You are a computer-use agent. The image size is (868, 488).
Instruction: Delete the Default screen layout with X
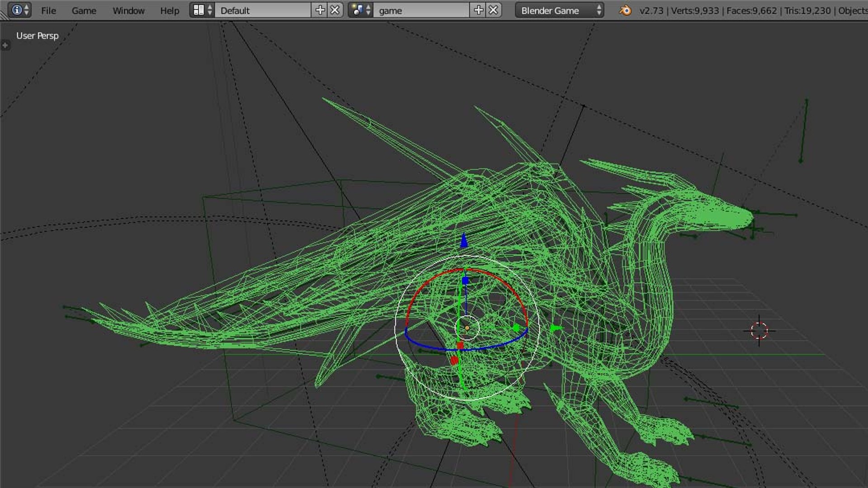click(x=335, y=10)
